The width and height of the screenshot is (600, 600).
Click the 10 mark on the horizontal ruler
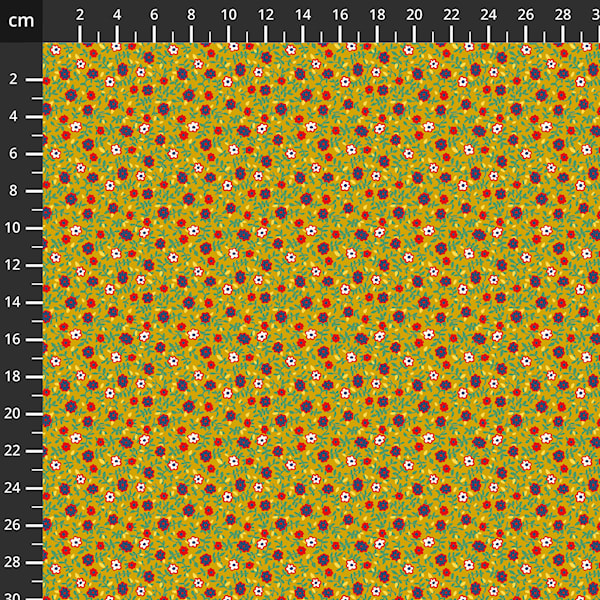pyautogui.click(x=228, y=16)
